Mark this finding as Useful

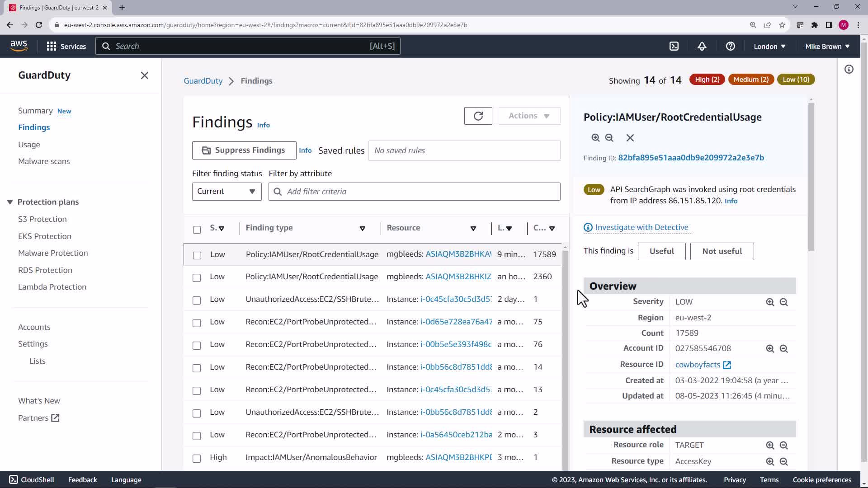coord(661,251)
